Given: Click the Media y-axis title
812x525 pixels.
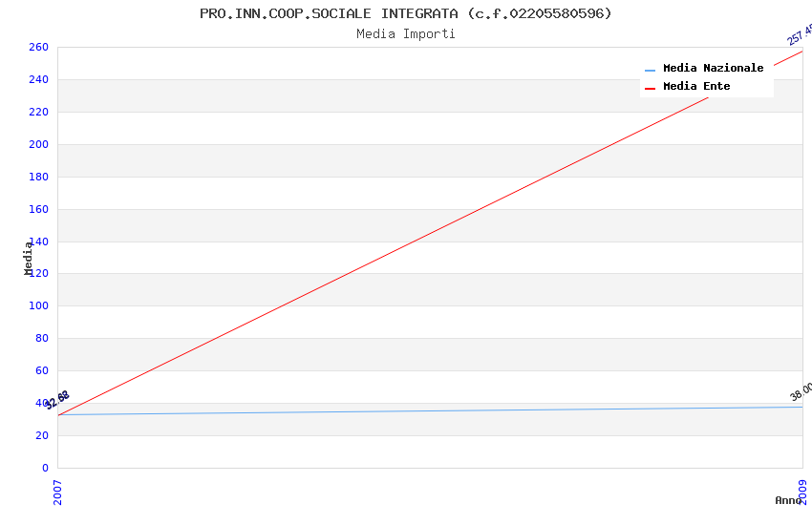Looking at the screenshot, I should [x=28, y=258].
